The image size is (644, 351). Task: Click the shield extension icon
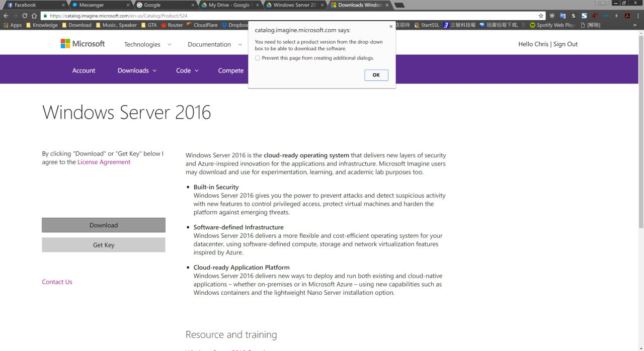coord(553,16)
